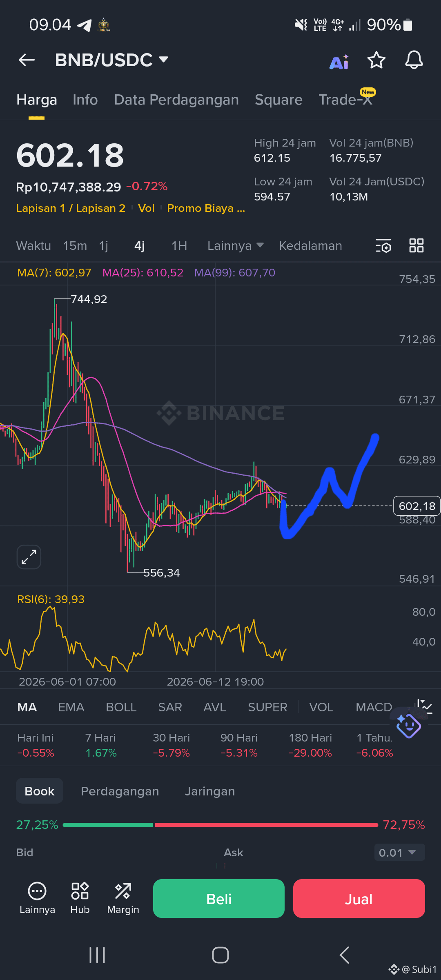Image resolution: width=441 pixels, height=980 pixels.
Task: Open Trade-X tab
Action: 345,100
